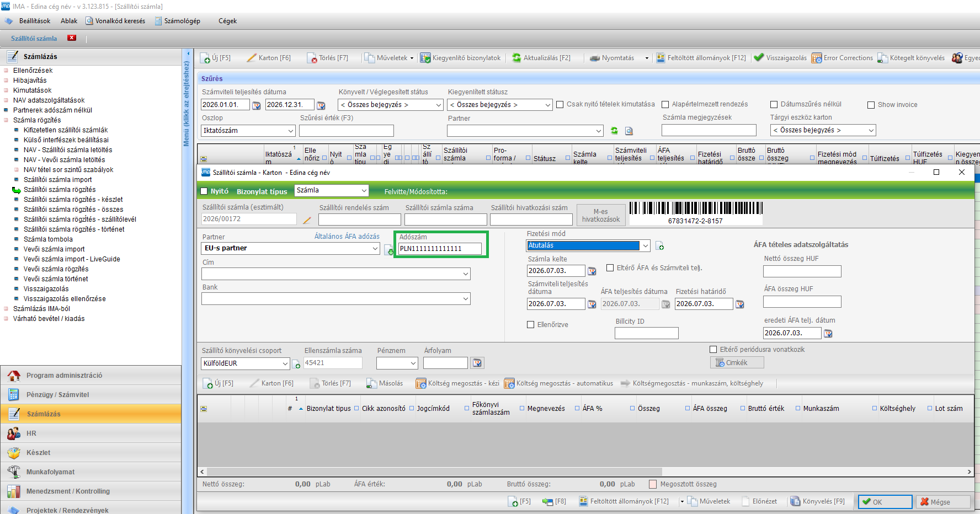Open Költség megosztás - automatikus
This screenshot has width=980, height=514.
pos(559,383)
